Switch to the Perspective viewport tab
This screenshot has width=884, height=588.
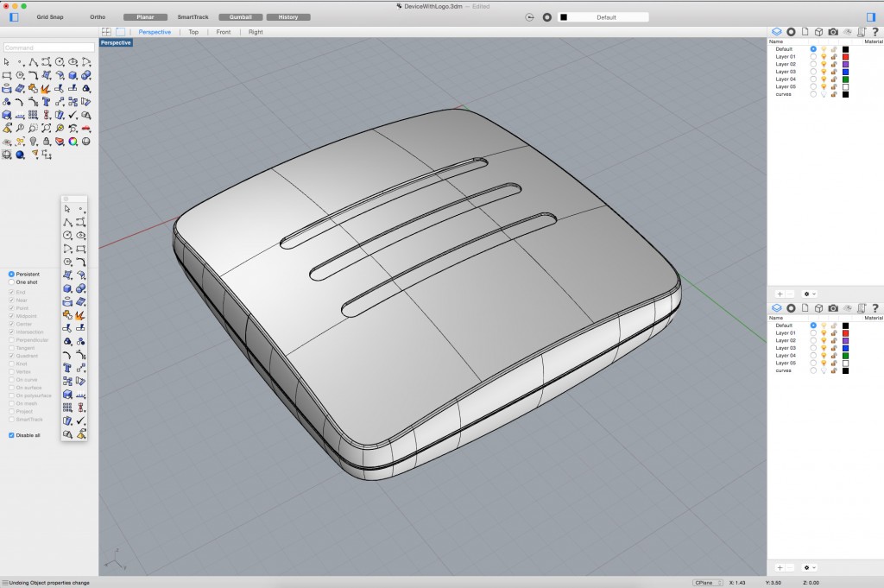[x=155, y=32]
